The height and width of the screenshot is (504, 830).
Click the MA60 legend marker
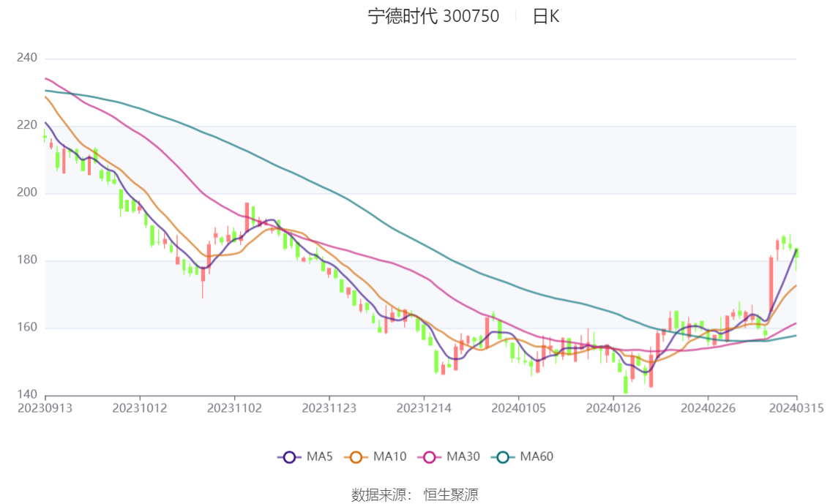(503, 457)
